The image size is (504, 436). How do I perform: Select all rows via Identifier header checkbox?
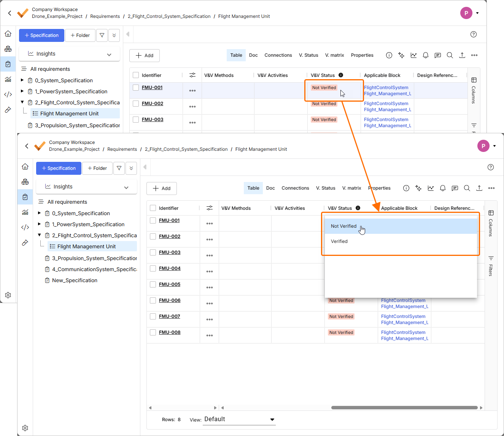click(x=153, y=208)
